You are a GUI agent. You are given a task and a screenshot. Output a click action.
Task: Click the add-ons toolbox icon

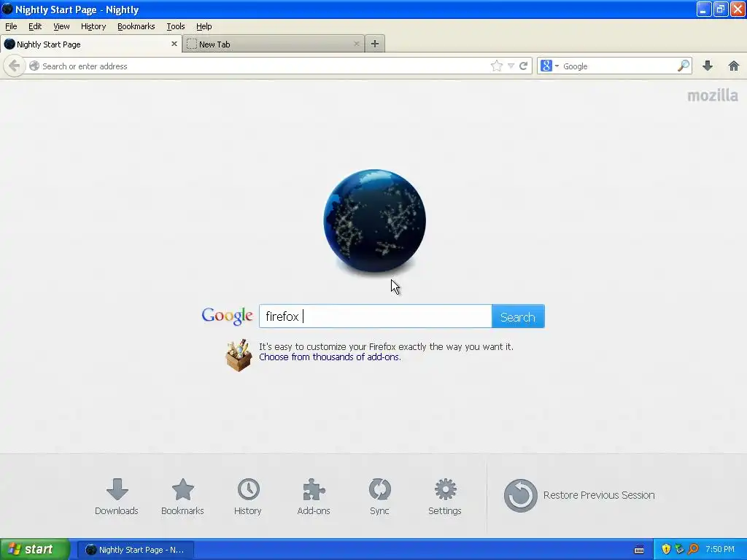coord(239,355)
